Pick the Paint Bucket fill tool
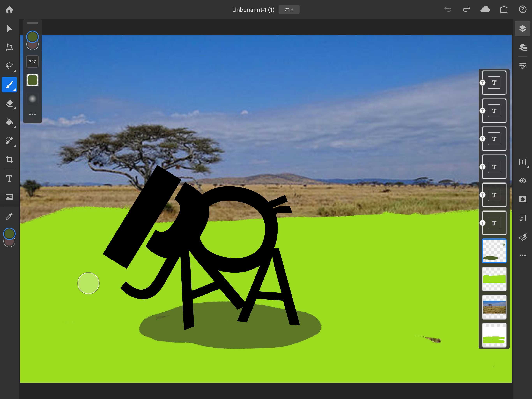Screen dimensions: 532x399 (9, 122)
